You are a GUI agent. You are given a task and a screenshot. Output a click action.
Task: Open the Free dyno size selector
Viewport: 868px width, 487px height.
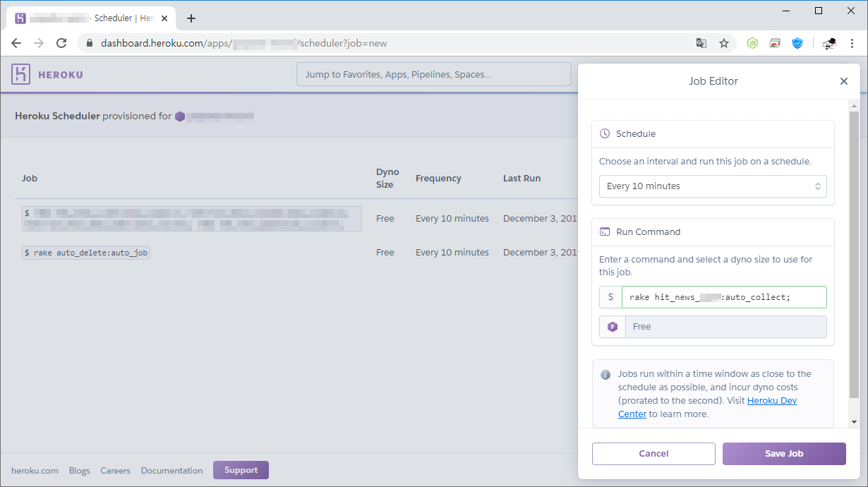713,327
